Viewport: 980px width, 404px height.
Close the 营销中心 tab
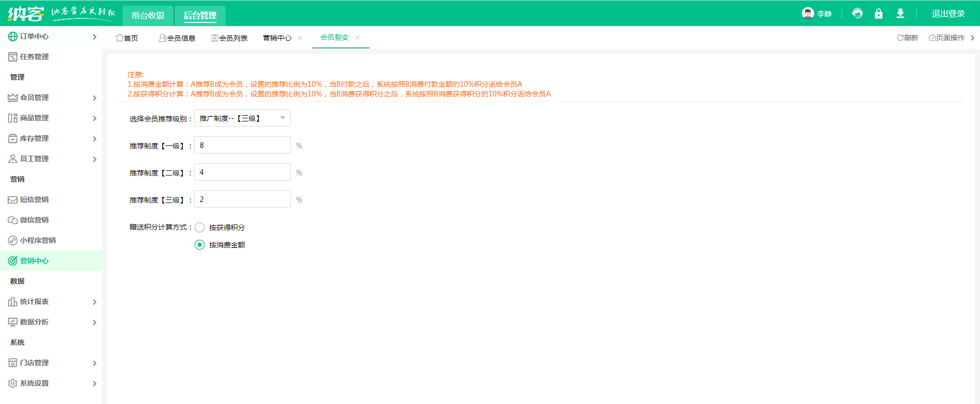pos(300,38)
